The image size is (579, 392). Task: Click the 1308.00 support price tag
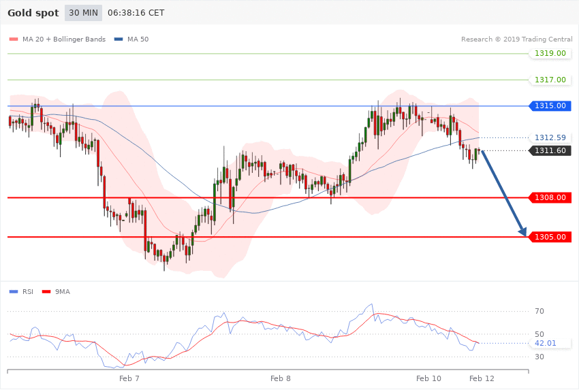550,197
